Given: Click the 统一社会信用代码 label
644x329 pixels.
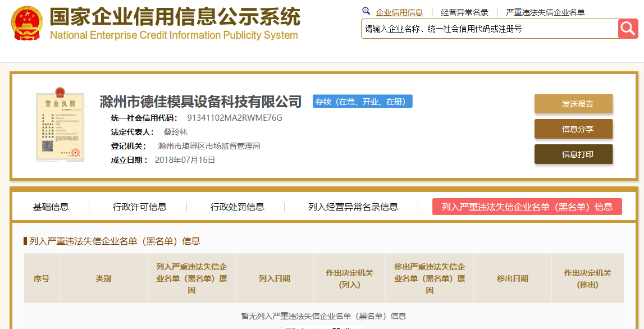Looking at the screenshot, I should tap(144, 118).
